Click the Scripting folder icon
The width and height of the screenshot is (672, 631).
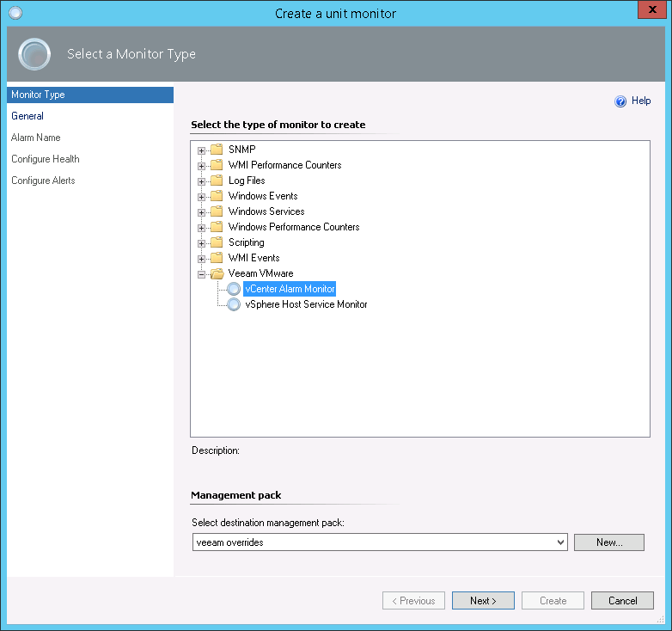pos(217,242)
